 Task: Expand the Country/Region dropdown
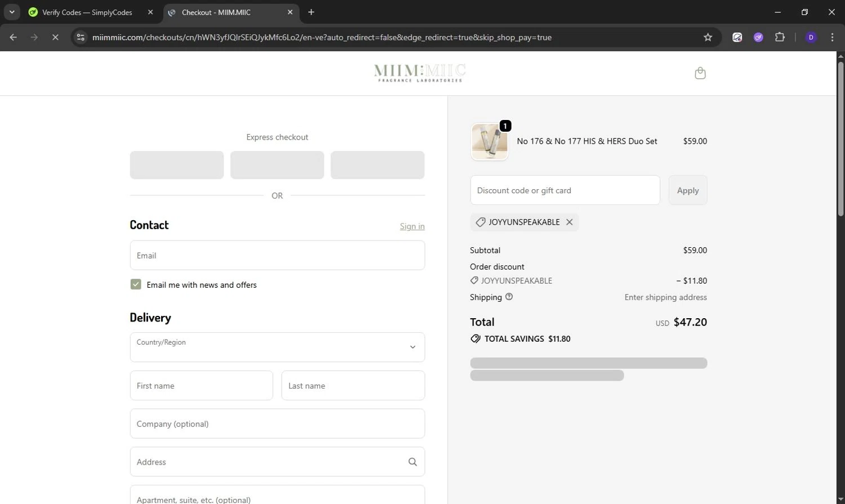click(x=277, y=347)
